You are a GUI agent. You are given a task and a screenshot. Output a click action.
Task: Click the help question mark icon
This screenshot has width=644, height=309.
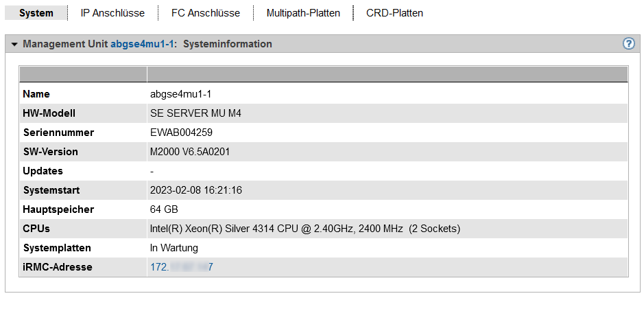(628, 44)
